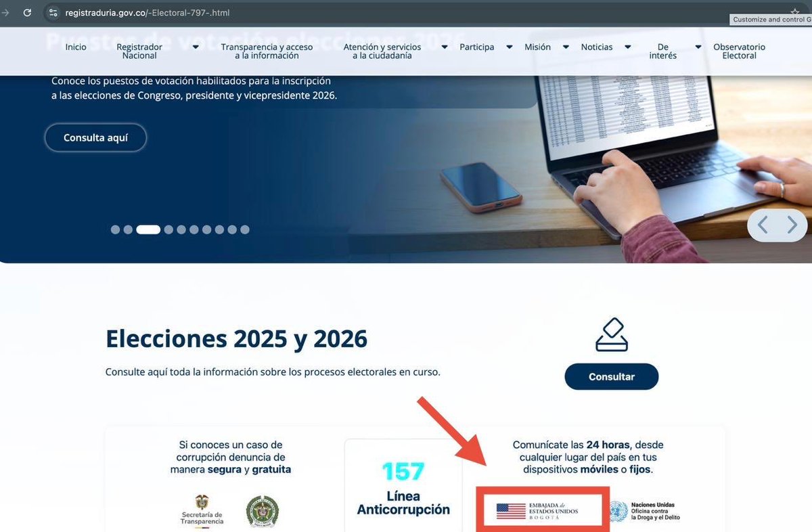Expand Transparencia y acceso a la información menu
812x532 pixels.
click(x=267, y=51)
